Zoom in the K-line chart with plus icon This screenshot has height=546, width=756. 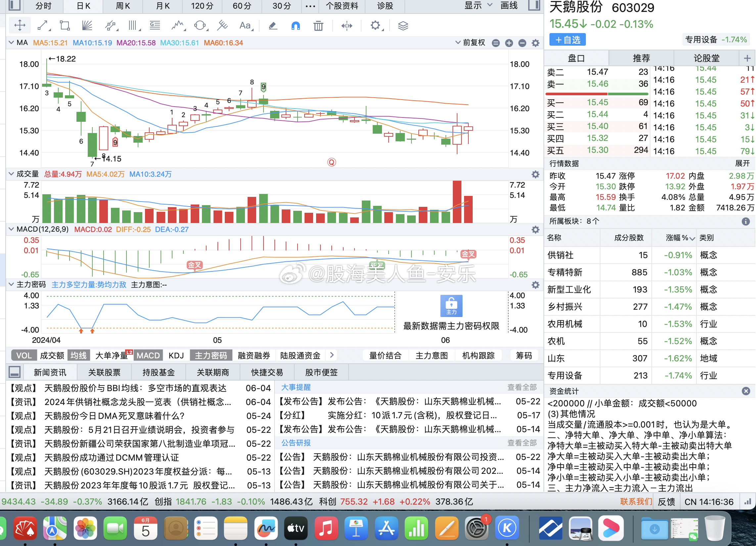pyautogui.click(x=509, y=43)
